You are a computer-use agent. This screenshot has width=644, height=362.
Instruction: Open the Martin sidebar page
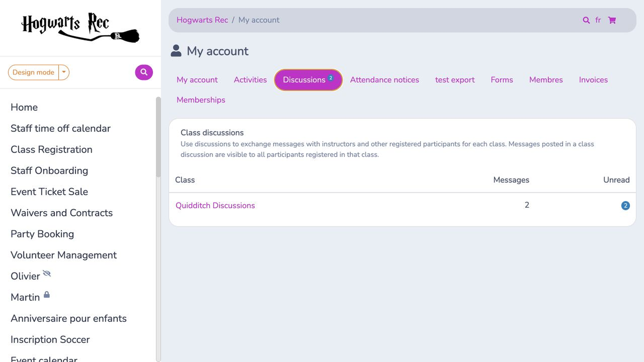point(25,297)
